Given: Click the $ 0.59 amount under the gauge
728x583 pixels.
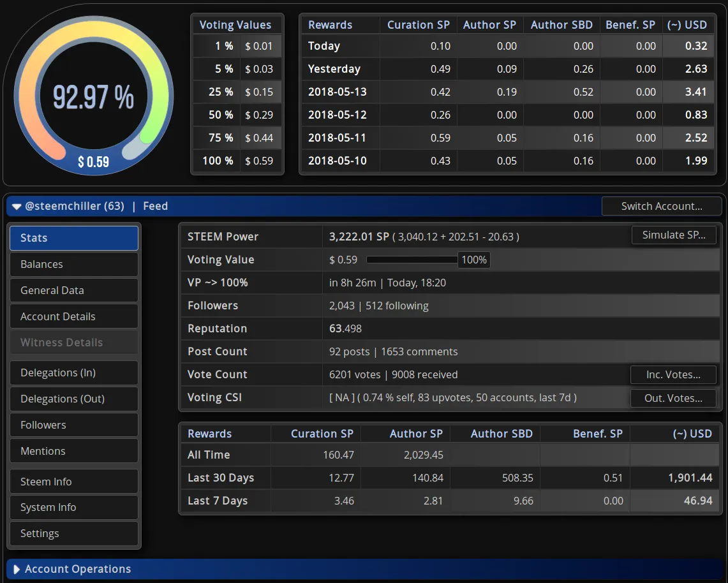Looking at the screenshot, I should [93, 162].
